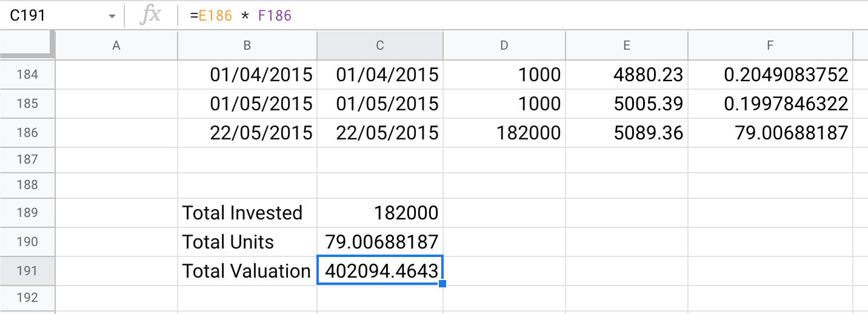868x314 pixels.
Task: Click selected cell showing 402094.4643
Action: coord(380,271)
